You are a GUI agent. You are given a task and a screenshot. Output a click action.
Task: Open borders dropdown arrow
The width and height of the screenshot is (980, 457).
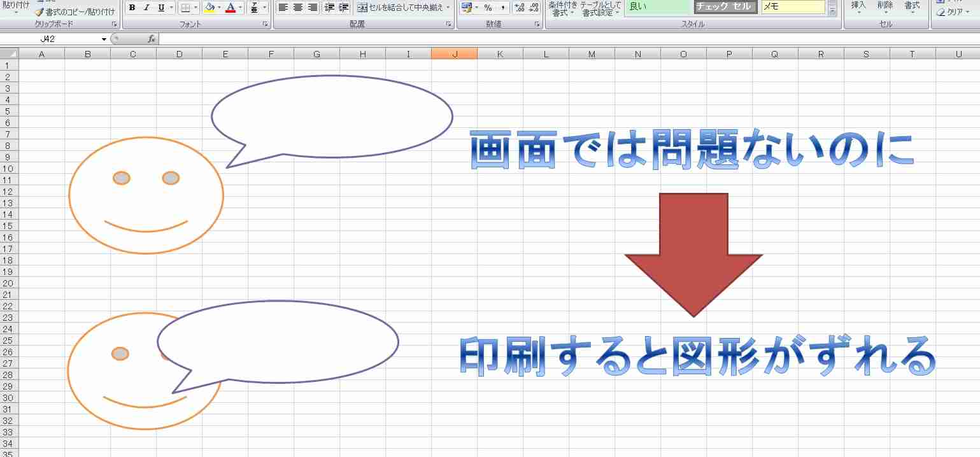(x=195, y=8)
